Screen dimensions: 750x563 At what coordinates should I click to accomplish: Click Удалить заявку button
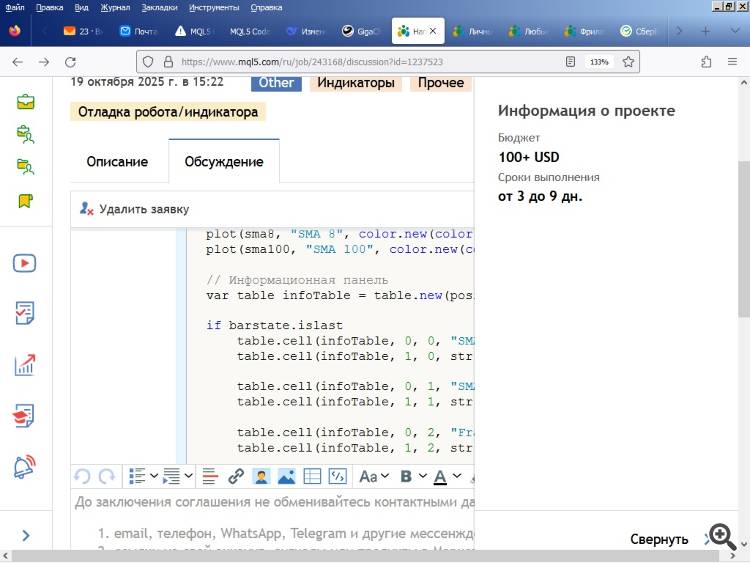[134, 209]
